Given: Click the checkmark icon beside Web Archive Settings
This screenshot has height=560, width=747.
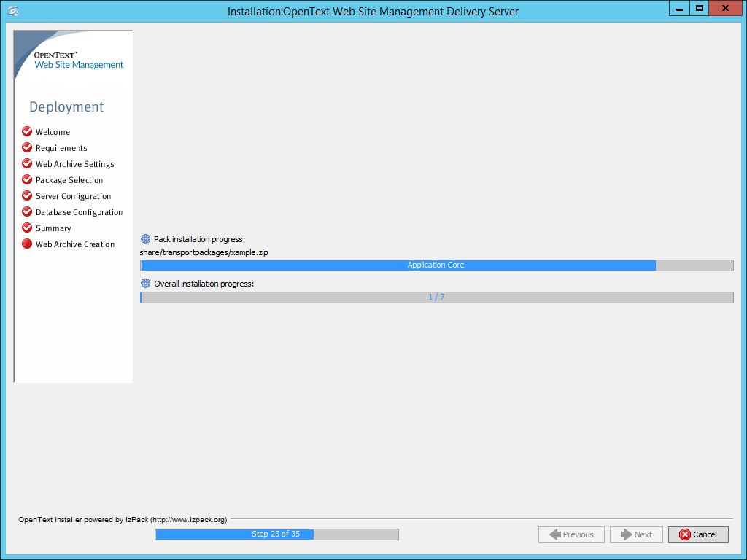Looking at the screenshot, I should (27, 164).
